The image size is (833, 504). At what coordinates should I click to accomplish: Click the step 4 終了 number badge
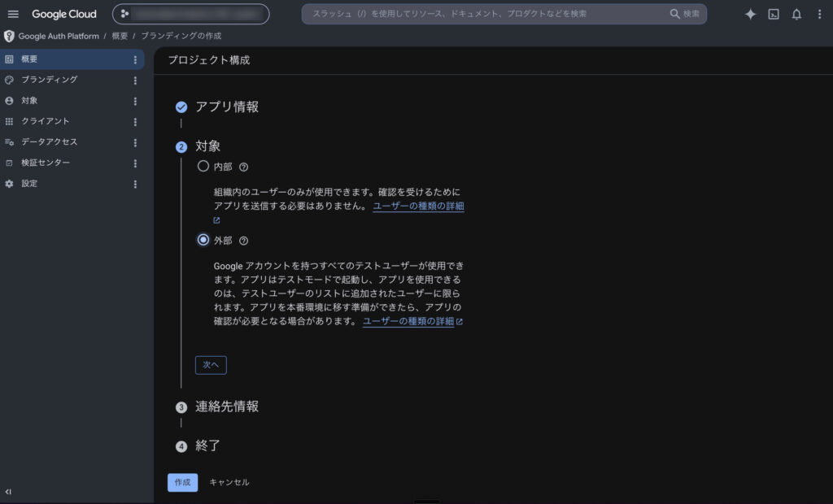pyautogui.click(x=181, y=446)
